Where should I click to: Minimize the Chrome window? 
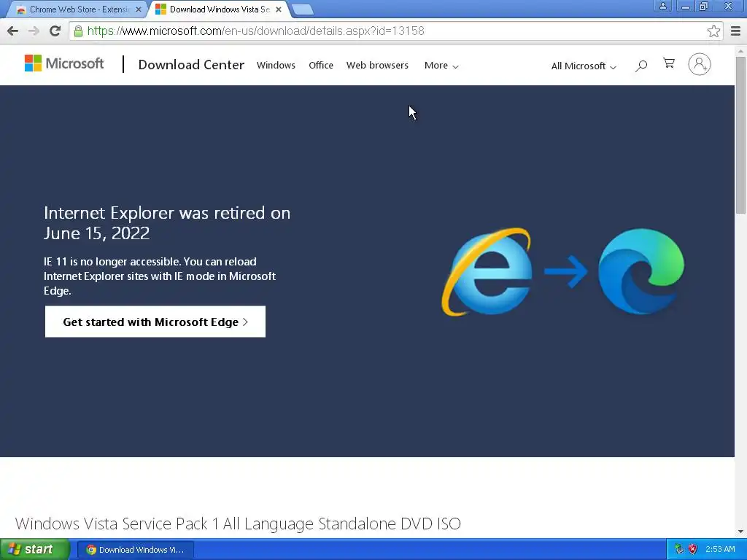point(686,6)
